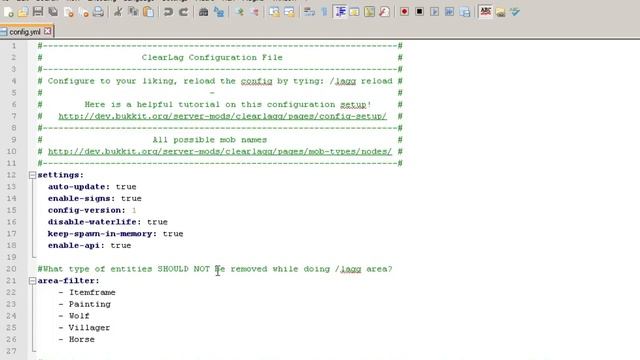Click the Save All icon

(x=53, y=12)
